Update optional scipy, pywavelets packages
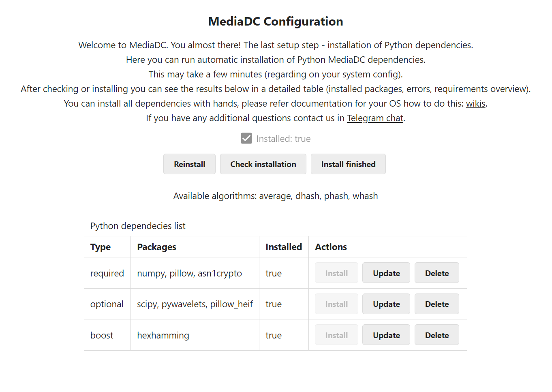This screenshot has height=392, width=552. tap(386, 304)
